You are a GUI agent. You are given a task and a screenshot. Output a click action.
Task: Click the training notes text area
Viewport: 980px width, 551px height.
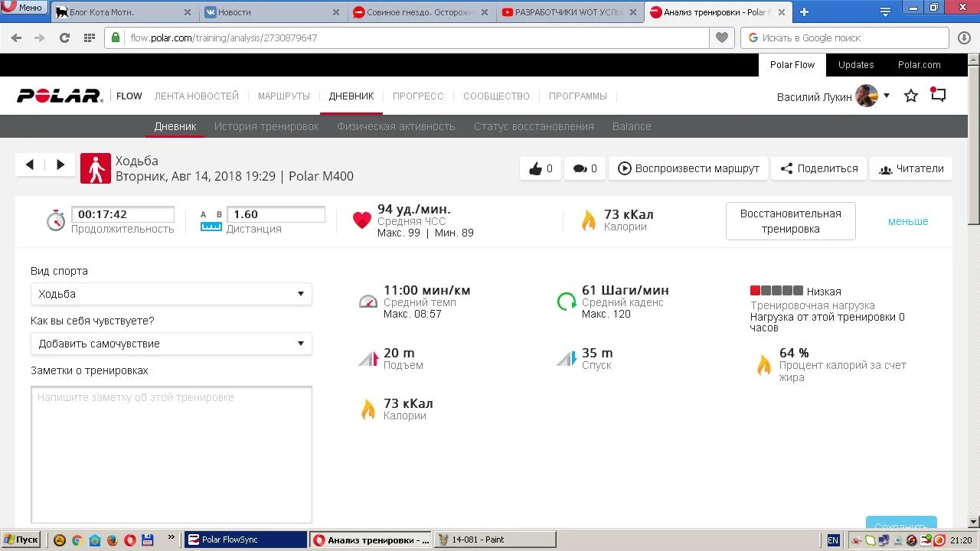[171, 455]
